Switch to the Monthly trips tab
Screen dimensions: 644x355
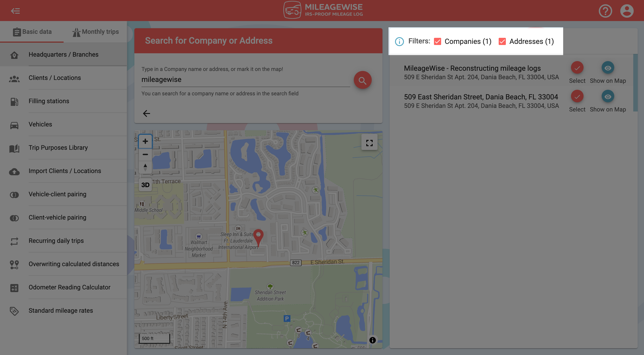(95, 32)
